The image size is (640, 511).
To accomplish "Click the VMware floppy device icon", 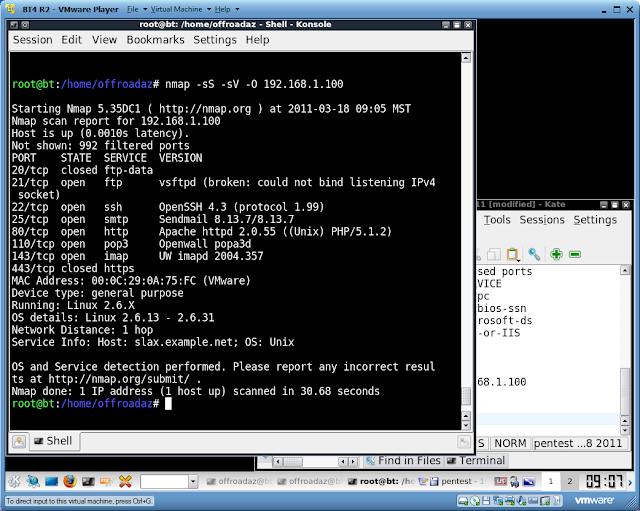I will [x=486, y=500].
